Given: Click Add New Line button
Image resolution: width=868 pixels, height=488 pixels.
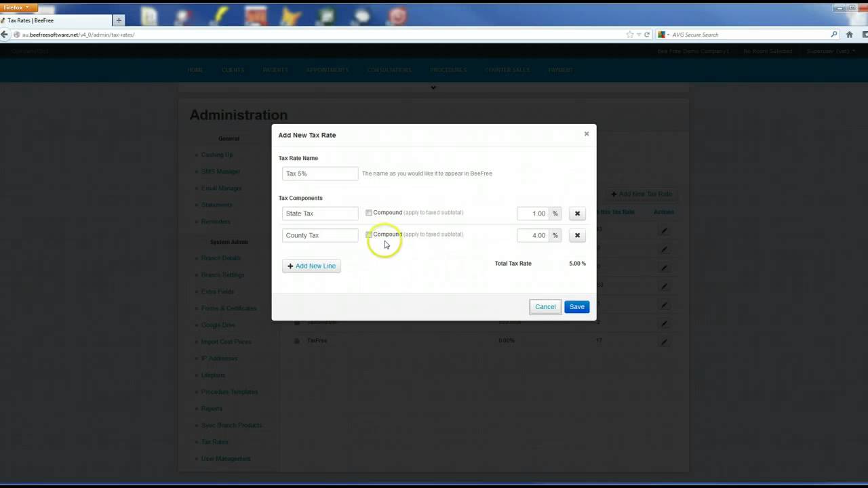Looking at the screenshot, I should click(x=311, y=266).
